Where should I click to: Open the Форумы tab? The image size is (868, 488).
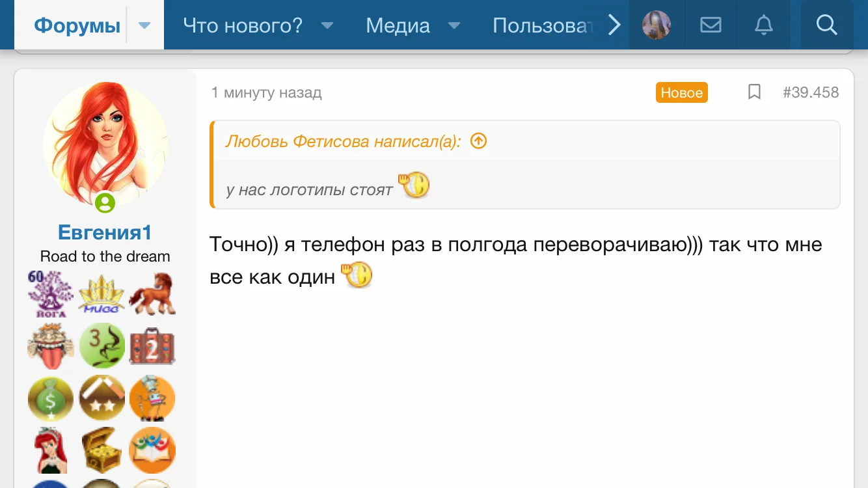tap(77, 25)
